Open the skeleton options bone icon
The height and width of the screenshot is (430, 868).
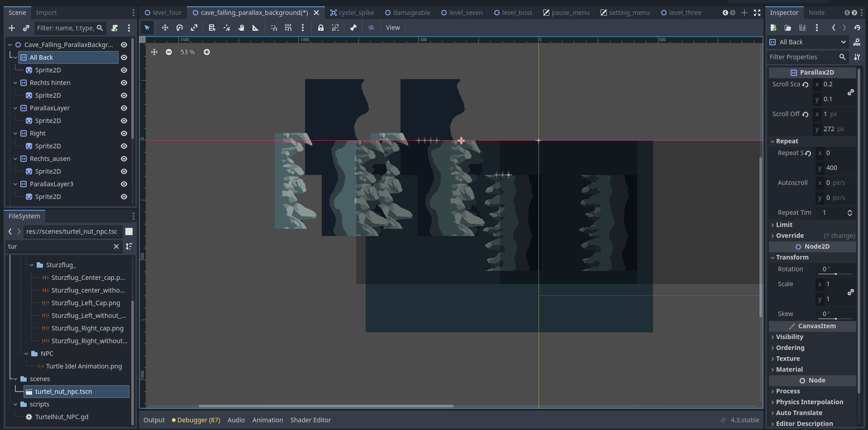pyautogui.click(x=353, y=28)
